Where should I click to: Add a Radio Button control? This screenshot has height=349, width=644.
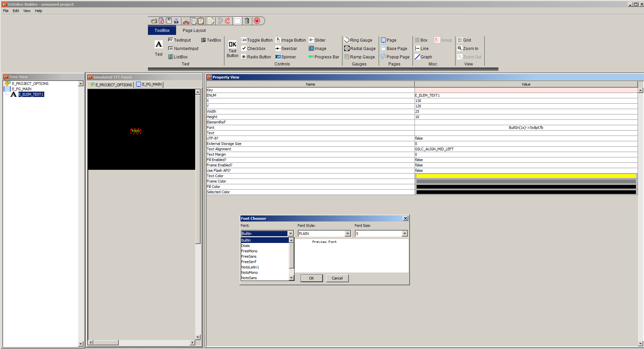tap(256, 57)
